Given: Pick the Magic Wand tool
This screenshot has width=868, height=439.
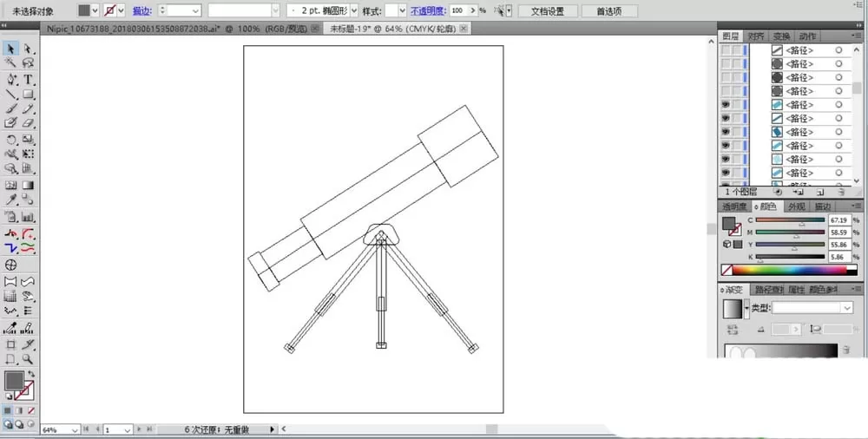Looking at the screenshot, I should (10, 63).
